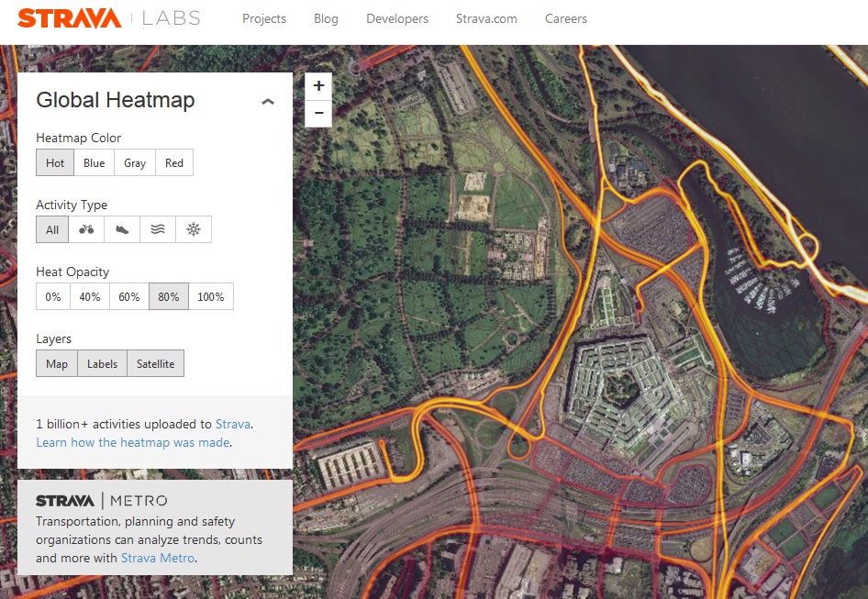Click the Activity Type label
The width and height of the screenshot is (868, 599).
click(x=72, y=205)
